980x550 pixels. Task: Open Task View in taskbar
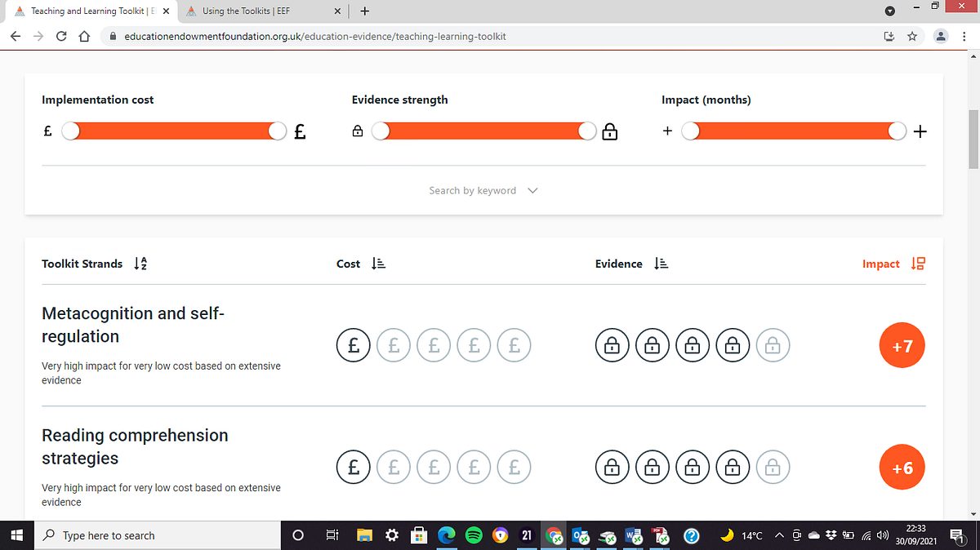(x=332, y=535)
